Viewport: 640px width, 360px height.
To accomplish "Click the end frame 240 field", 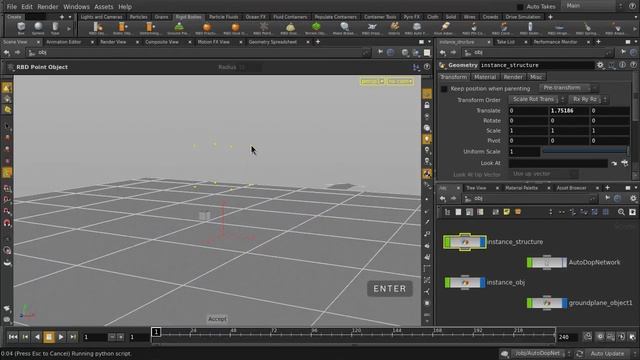I will click(x=567, y=337).
